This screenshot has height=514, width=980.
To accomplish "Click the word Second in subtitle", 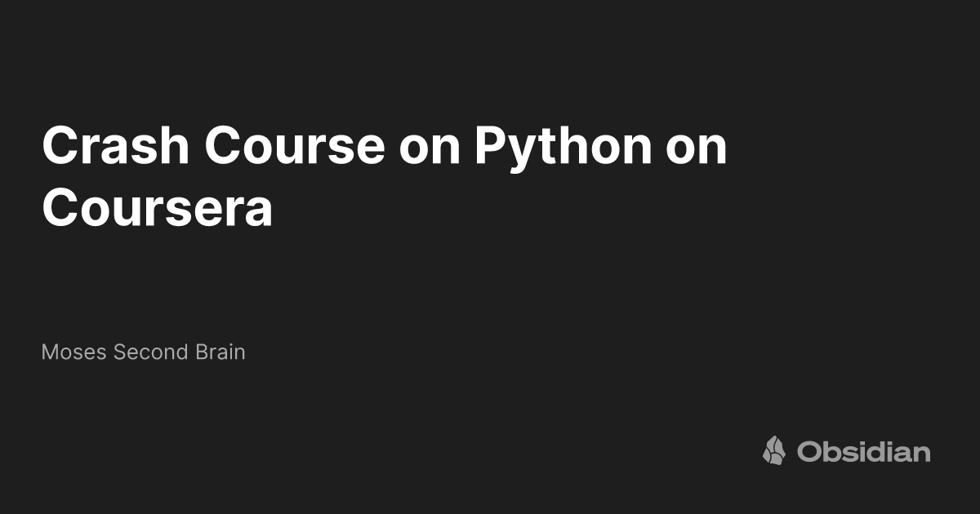I will pos(151,352).
